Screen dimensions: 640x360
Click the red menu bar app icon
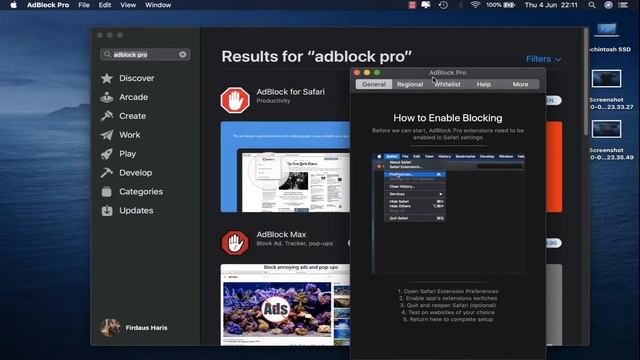(411, 5)
